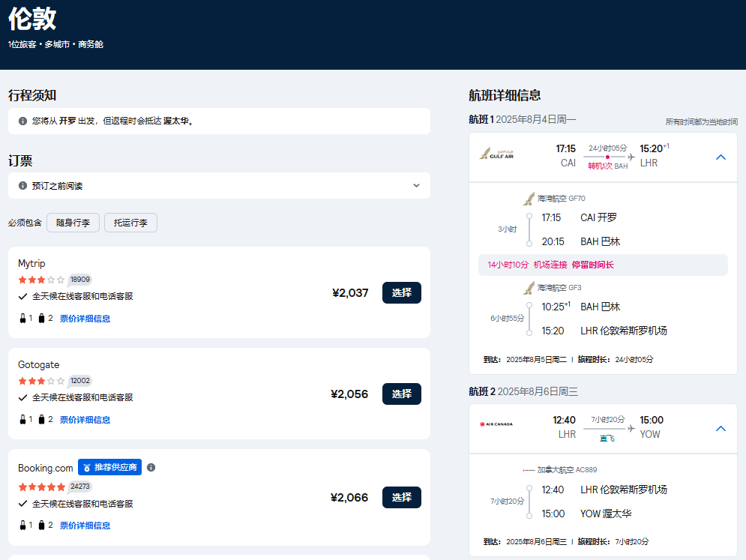
Task: Click the Gulf Air icon beside GF3
Action: pyautogui.click(x=529, y=288)
